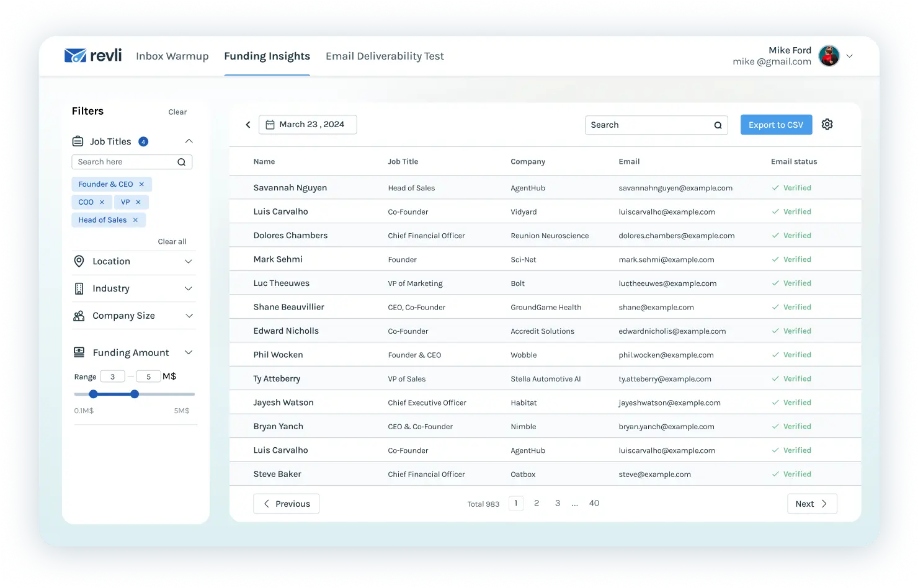Viewport: 918px width, 588px height.
Task: Focus the Job Titles Search here field
Action: 132,162
